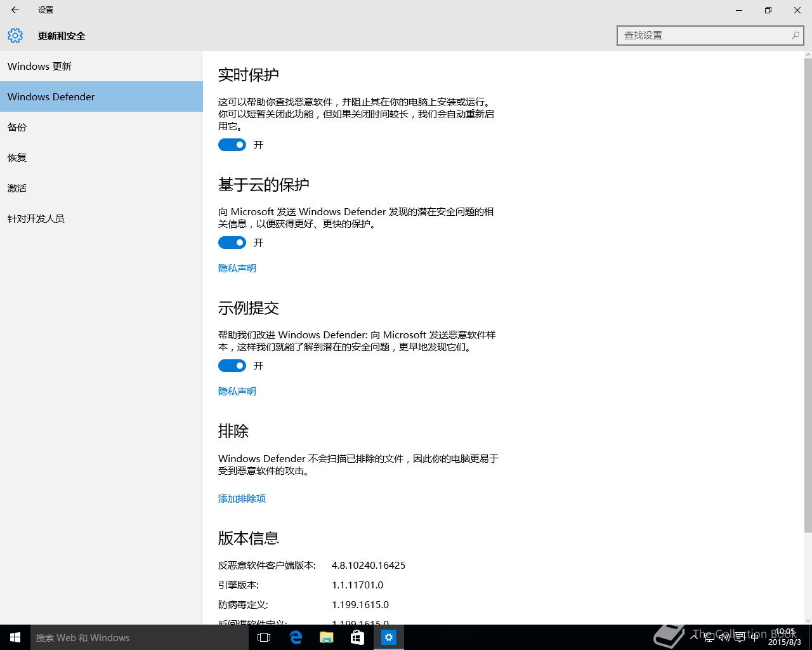The image size is (812, 650).
Task: Click the 搜索 Web 和 Windows taskbar search box
Action: (140, 637)
